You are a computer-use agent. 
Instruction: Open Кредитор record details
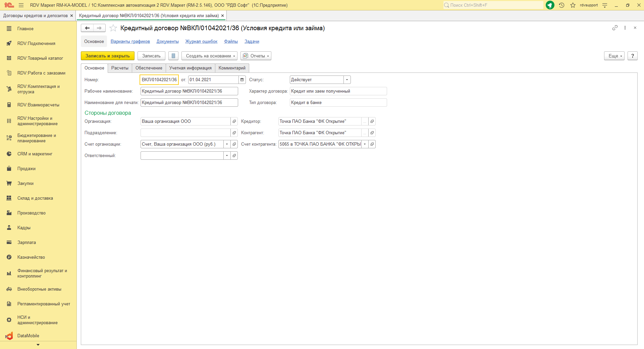(x=372, y=121)
